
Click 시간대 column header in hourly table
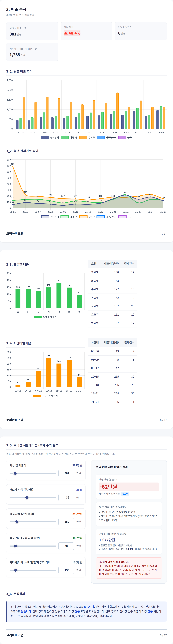(95, 342)
